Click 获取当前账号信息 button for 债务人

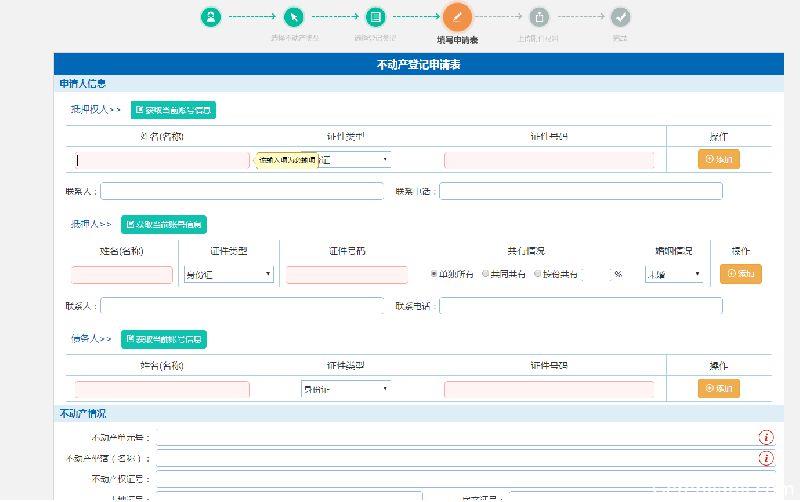164,339
